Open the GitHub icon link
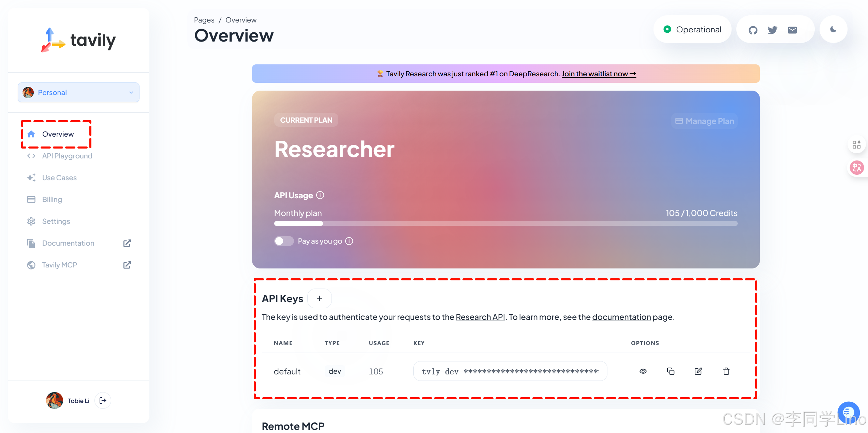The height and width of the screenshot is (433, 868). coord(753,30)
